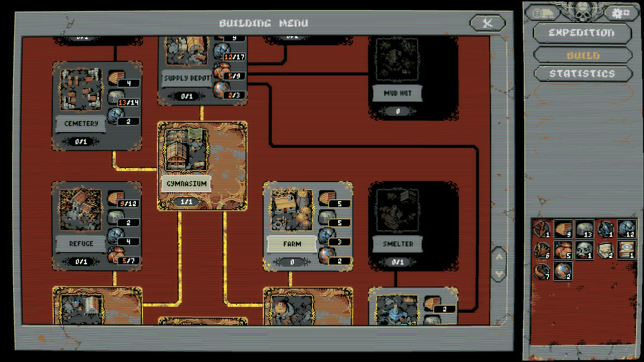The height and width of the screenshot is (362, 644).
Task: Select the orb resource with count 2 in inventory
Action: coord(563,271)
